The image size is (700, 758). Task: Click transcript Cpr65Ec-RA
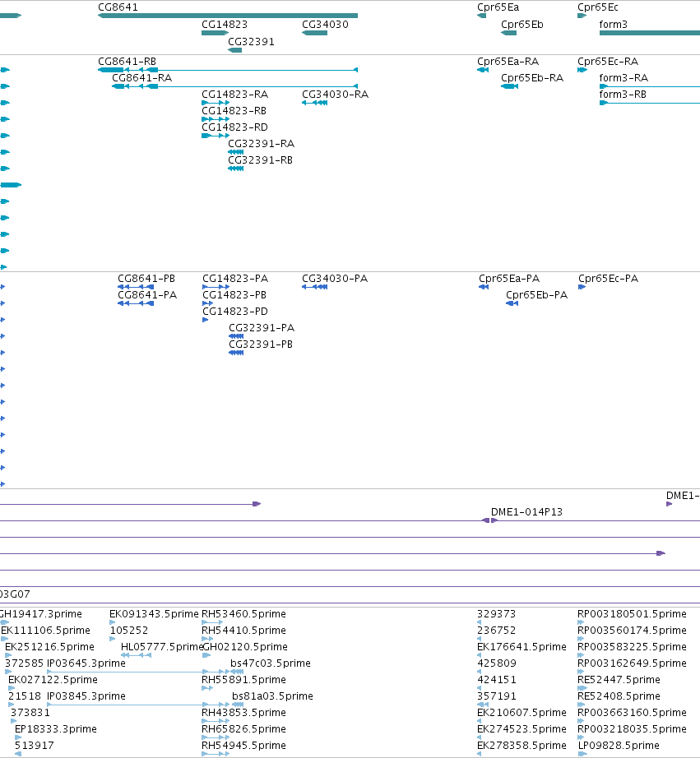582,70
